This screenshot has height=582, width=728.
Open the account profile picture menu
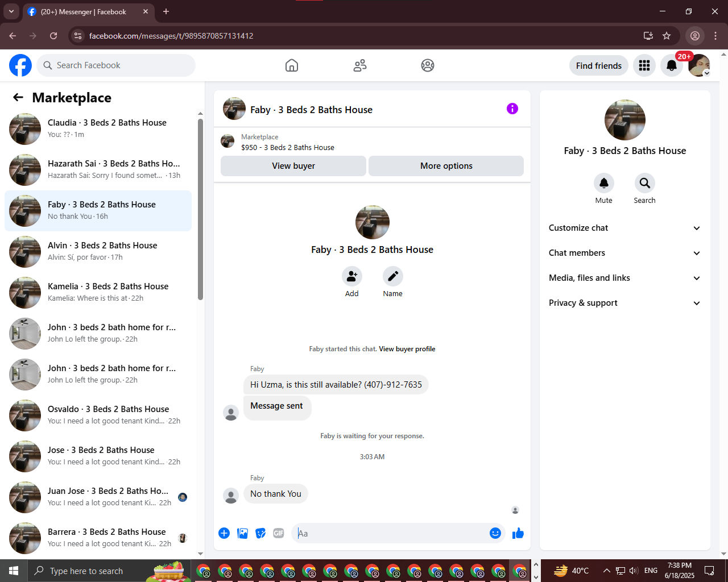point(699,65)
